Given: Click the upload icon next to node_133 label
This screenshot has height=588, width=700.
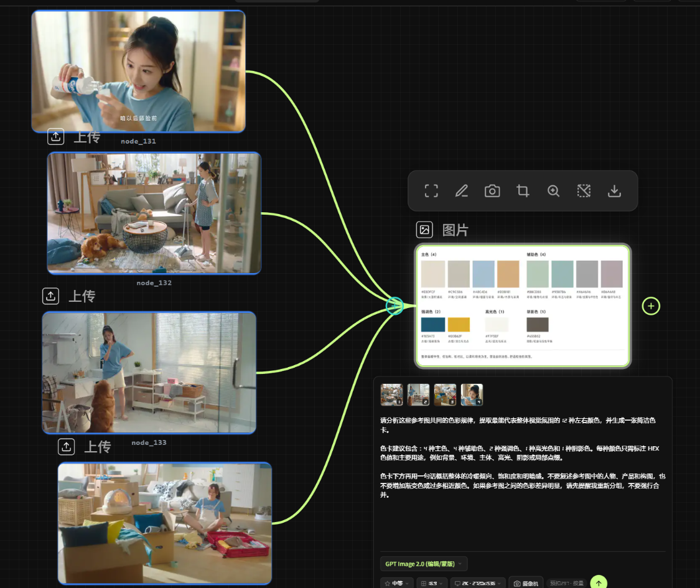Looking at the screenshot, I should click(x=66, y=447).
